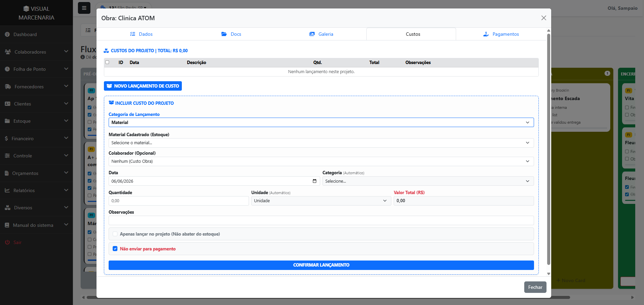This screenshot has width=644, height=305.
Task: Toggle 'Não enviar para pagamento' checkbox
Action: coord(115,249)
